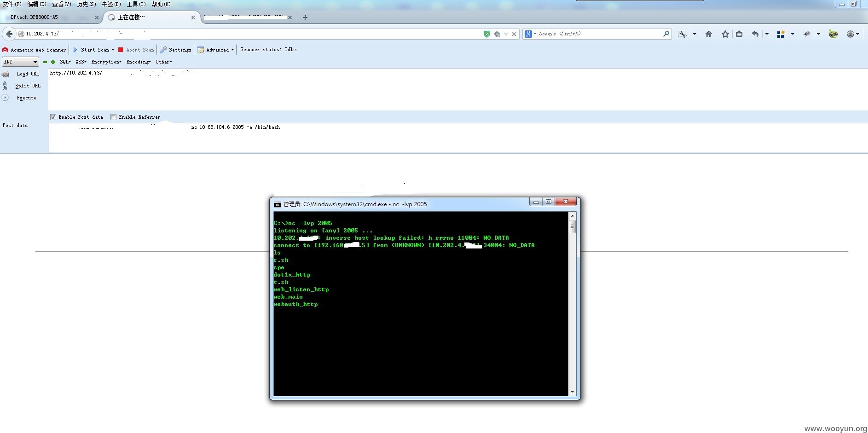Click 'Scanner status: Idle.' text
This screenshot has height=433, width=868.
coord(269,50)
